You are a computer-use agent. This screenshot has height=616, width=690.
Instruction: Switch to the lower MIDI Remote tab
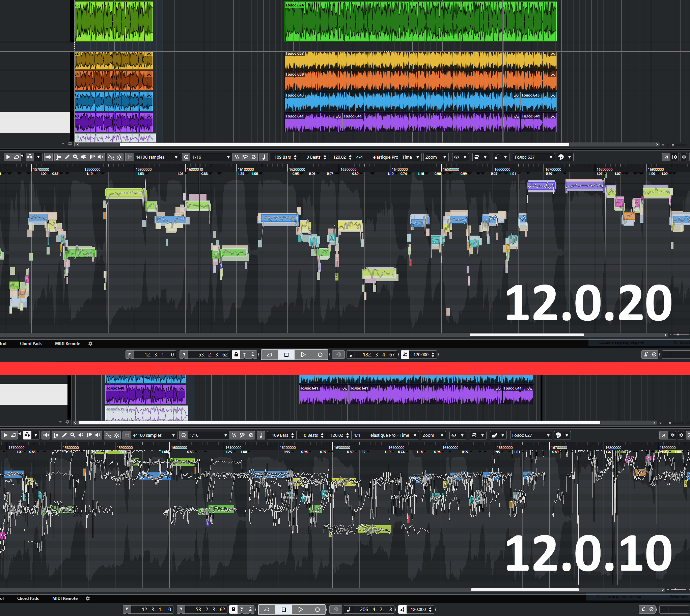(x=65, y=598)
